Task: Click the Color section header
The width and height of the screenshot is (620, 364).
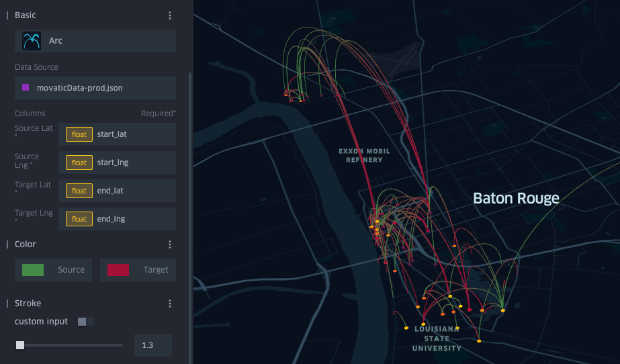Action: pos(26,244)
